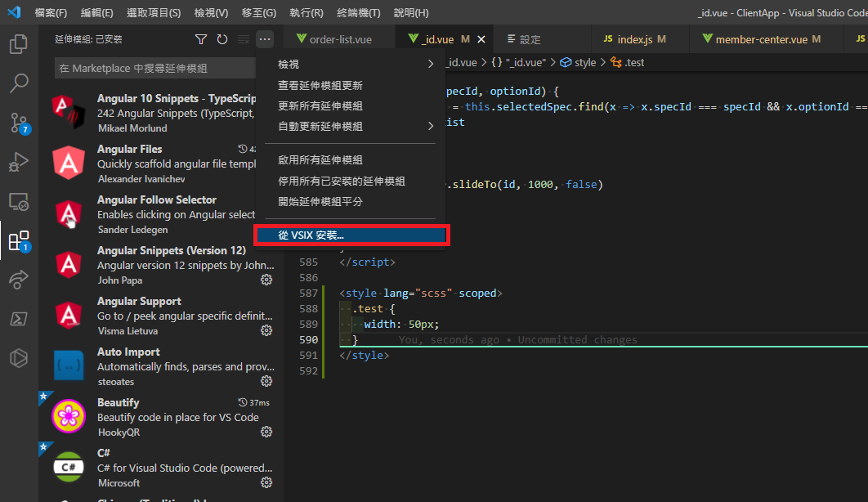The image size is (868, 502).
Task: Switch to the order-list.vue tab
Action: tap(338, 39)
